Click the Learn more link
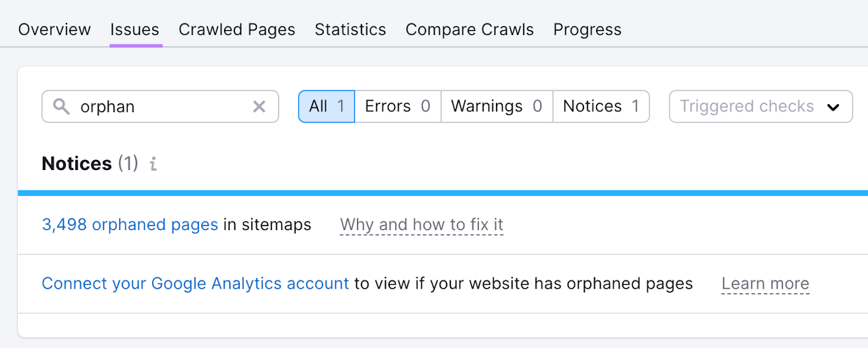Screen dimensions: 868x348 click(765, 284)
